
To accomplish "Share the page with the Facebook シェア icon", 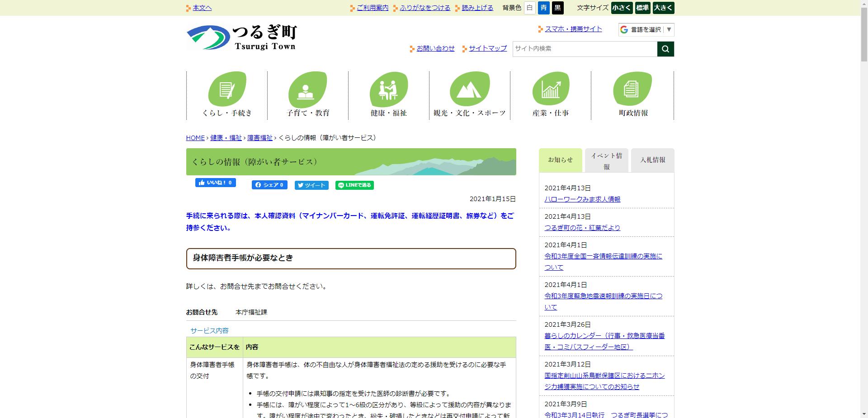I will 269,185.
